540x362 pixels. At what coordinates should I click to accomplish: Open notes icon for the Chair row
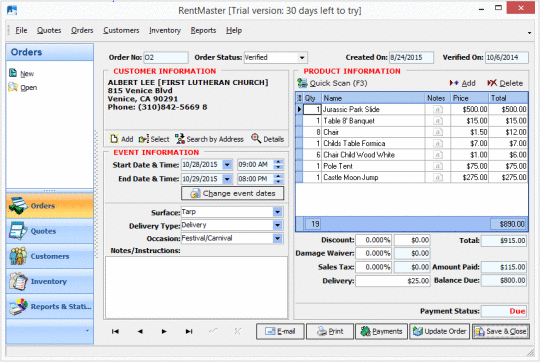pos(437,132)
